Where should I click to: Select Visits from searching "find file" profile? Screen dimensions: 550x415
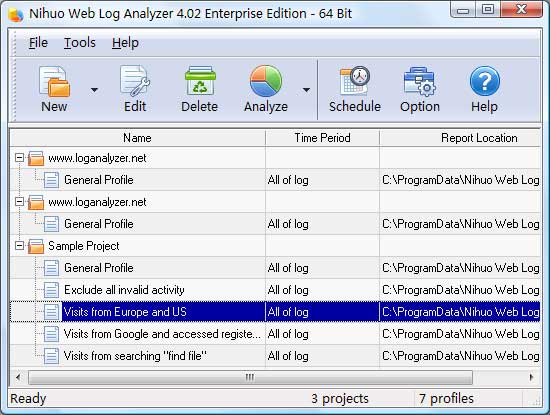135,356
